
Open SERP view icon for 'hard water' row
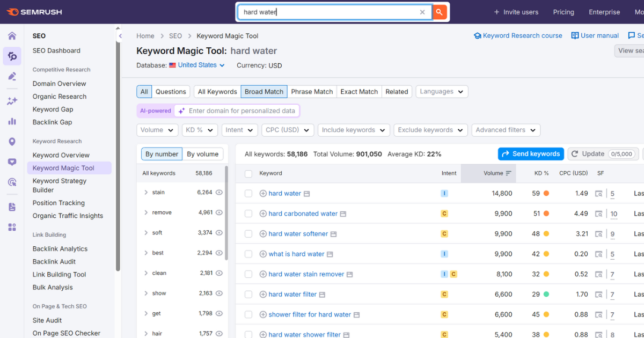[306, 194]
